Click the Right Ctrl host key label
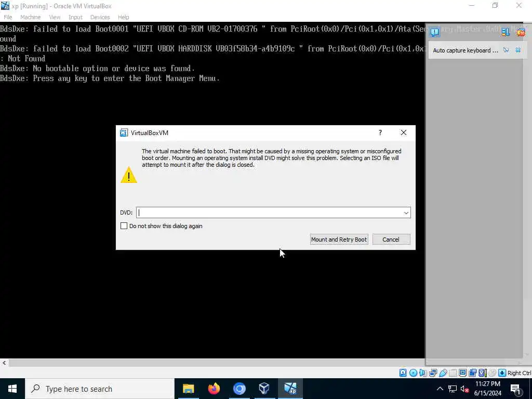Viewport: 532px width, 399px height. [519, 373]
